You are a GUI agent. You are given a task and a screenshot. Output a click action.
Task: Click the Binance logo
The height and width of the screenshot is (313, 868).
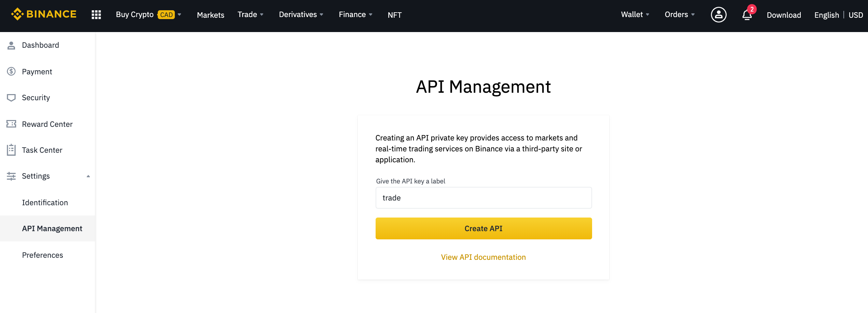pyautogui.click(x=44, y=14)
